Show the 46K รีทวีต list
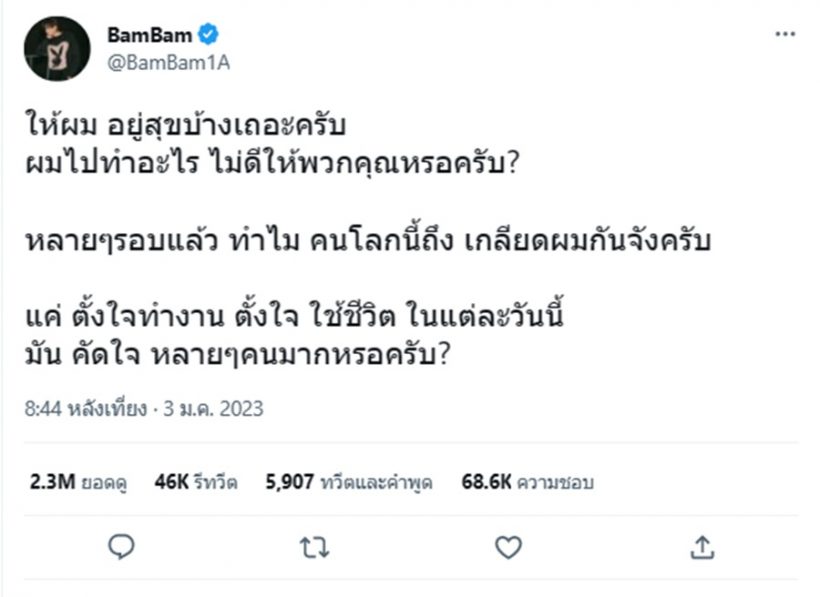820x597 pixels. pyautogui.click(x=195, y=482)
